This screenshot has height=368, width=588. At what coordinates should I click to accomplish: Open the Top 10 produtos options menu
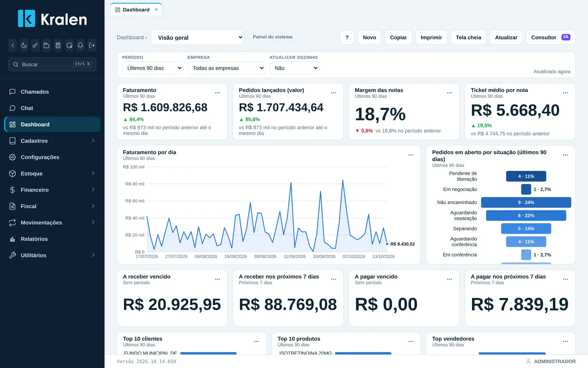(x=411, y=342)
